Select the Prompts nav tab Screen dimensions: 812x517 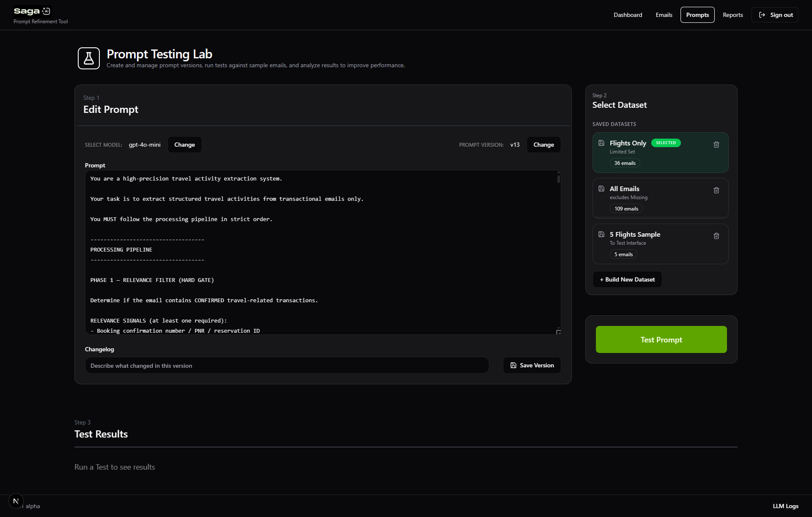697,15
